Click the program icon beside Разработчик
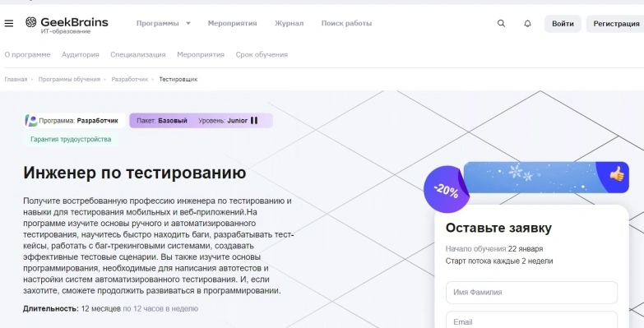644x328 pixels. (x=31, y=120)
